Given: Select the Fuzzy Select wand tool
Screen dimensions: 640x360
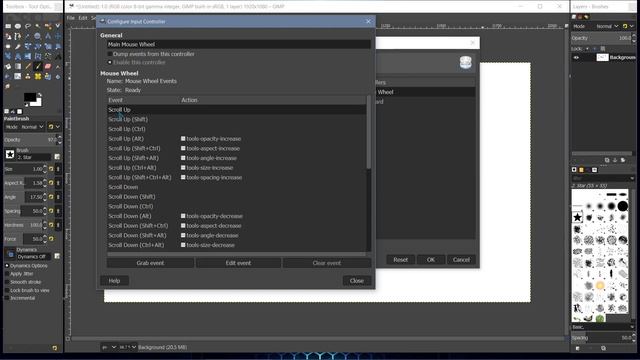Looking at the screenshot, I should coord(38,26).
